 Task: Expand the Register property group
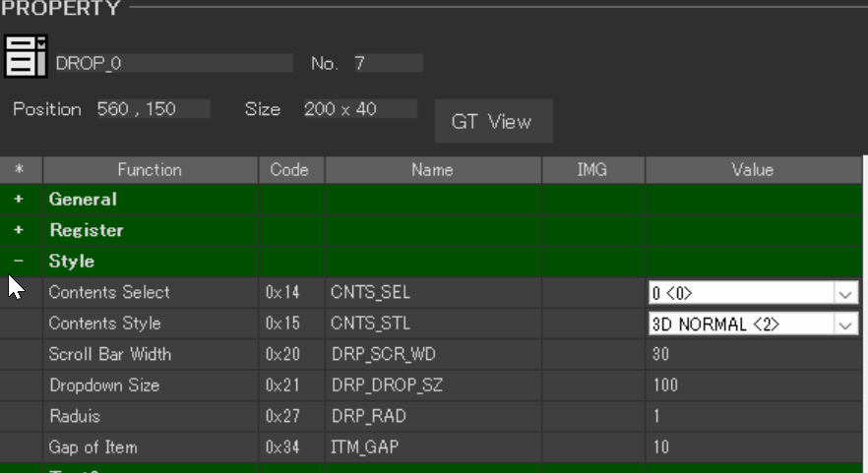pos(19,230)
